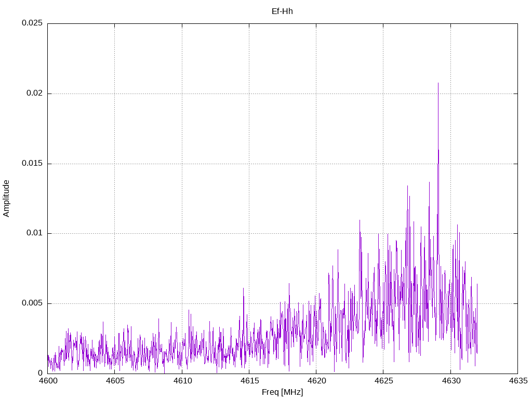This screenshot has width=532, height=399.
Task: Click the 4600 x-axis tick label
Action: [47, 381]
